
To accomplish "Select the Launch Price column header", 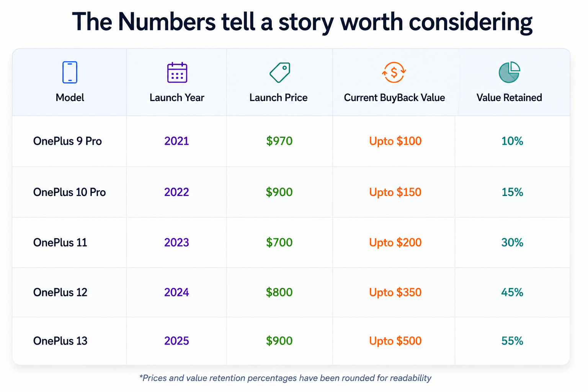I will click(278, 98).
